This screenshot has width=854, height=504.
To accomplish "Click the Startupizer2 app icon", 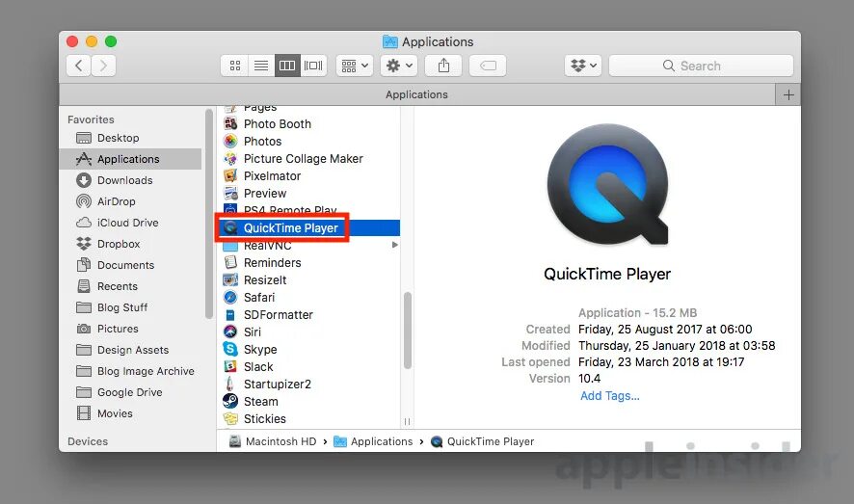I will tap(230, 385).
